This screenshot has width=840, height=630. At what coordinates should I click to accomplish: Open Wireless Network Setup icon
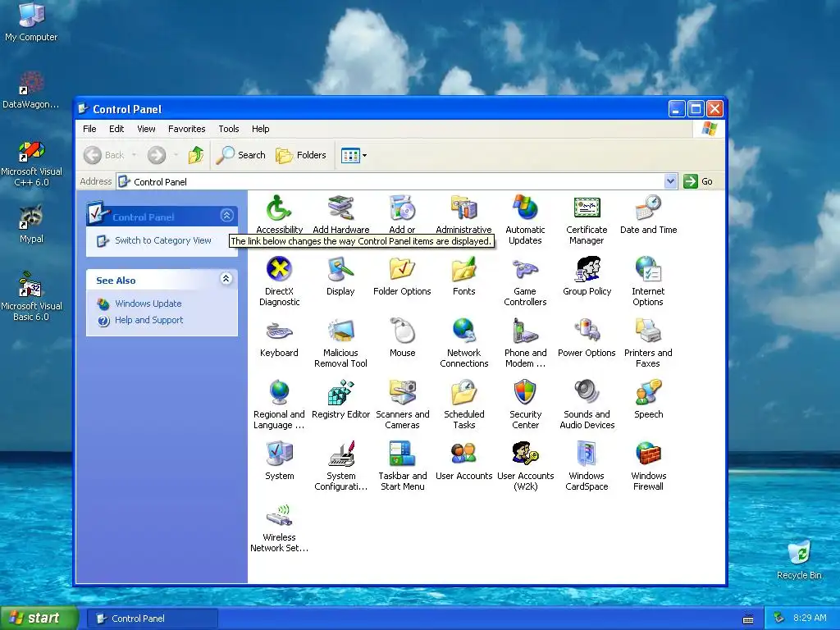(279, 515)
